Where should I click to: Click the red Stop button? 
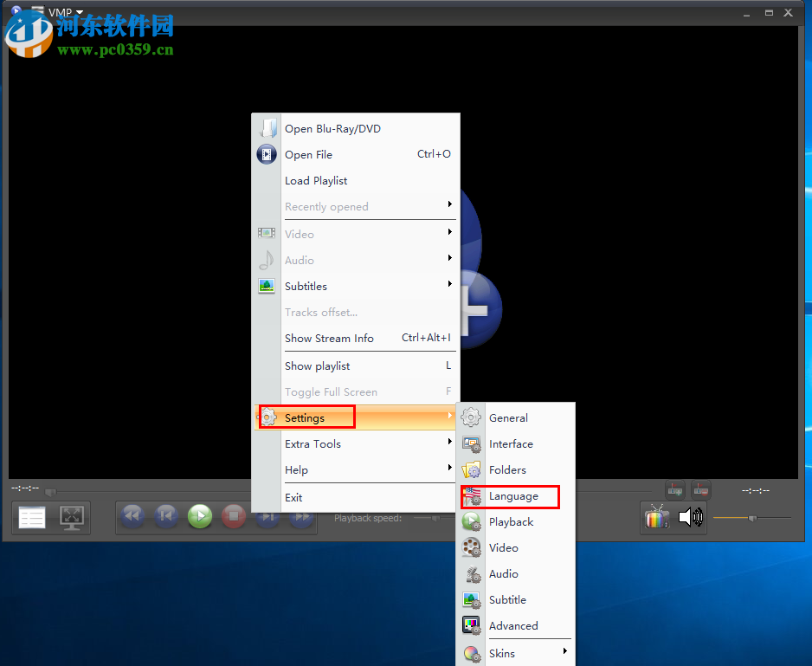tap(233, 516)
